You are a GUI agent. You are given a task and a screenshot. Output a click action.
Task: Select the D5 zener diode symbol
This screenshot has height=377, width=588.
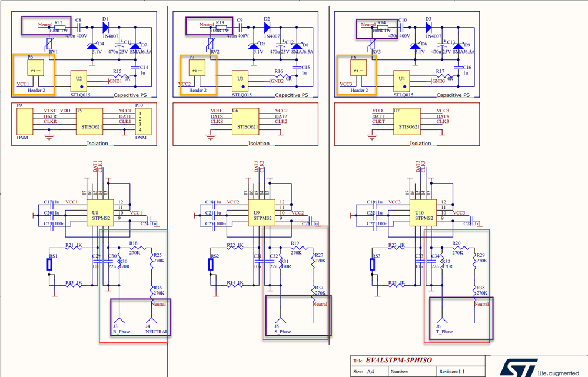254,46
